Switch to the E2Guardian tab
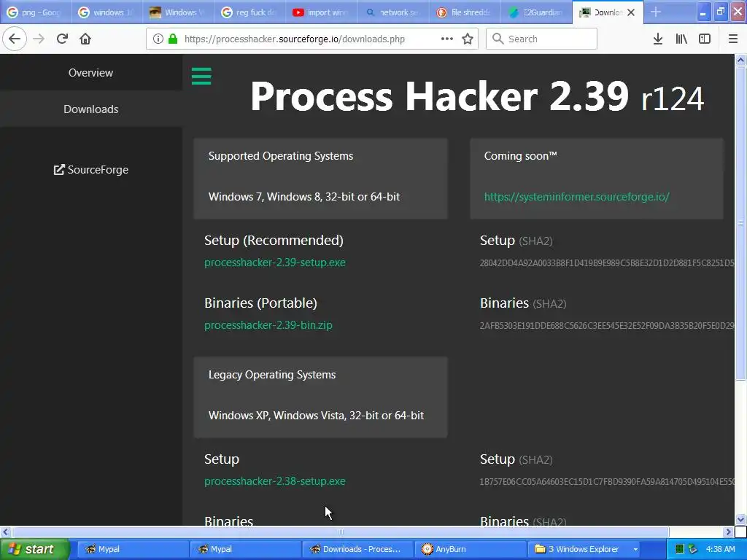Viewport: 747px width, 560px height. pyautogui.click(x=536, y=12)
